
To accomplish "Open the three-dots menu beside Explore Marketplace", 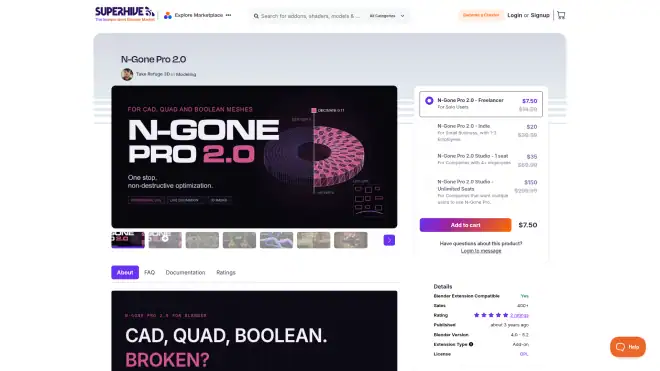I will click(228, 15).
